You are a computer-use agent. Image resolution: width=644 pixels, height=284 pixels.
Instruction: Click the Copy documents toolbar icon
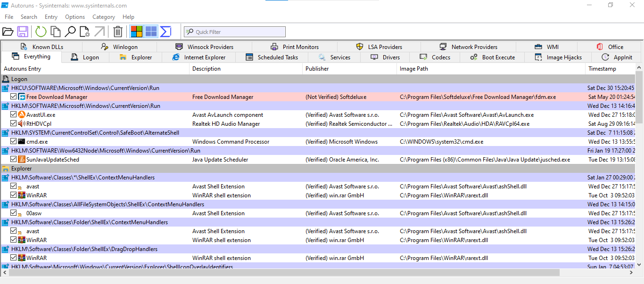click(56, 32)
